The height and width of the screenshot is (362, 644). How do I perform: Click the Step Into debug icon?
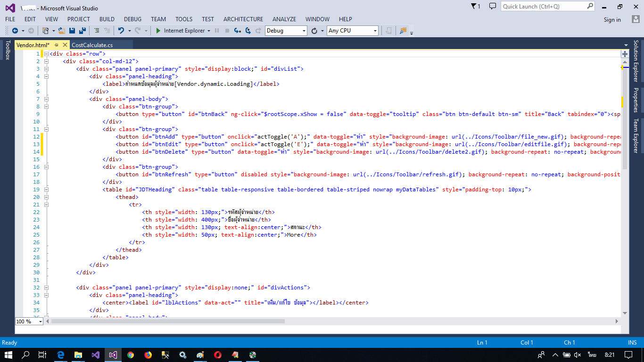pos(237,31)
